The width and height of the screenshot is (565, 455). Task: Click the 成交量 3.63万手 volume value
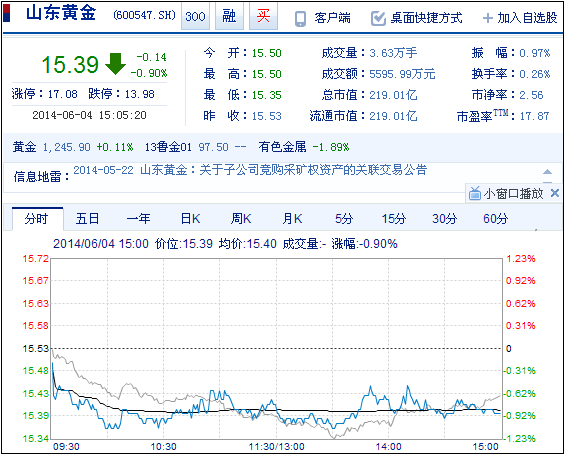393,53
